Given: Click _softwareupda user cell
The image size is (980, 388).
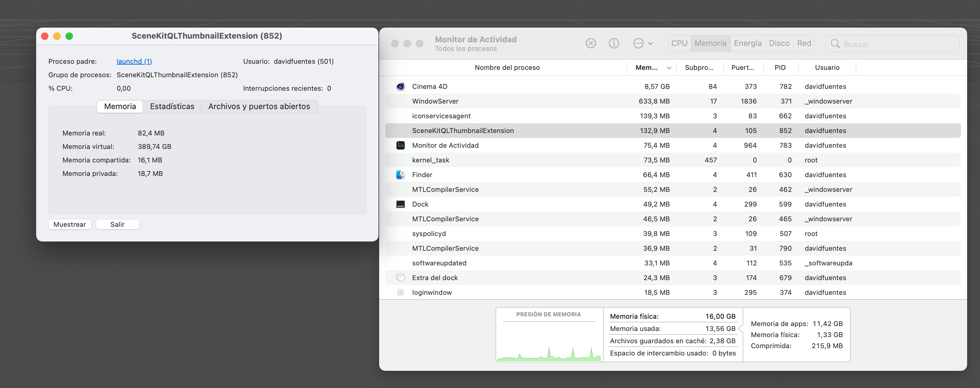Looking at the screenshot, I should pos(828,263).
